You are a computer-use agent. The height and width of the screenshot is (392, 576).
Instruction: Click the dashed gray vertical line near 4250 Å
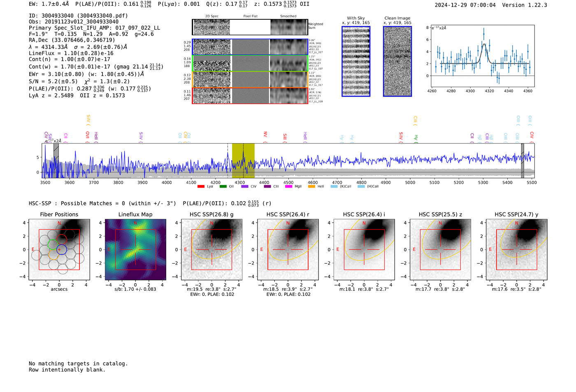coord(228,160)
